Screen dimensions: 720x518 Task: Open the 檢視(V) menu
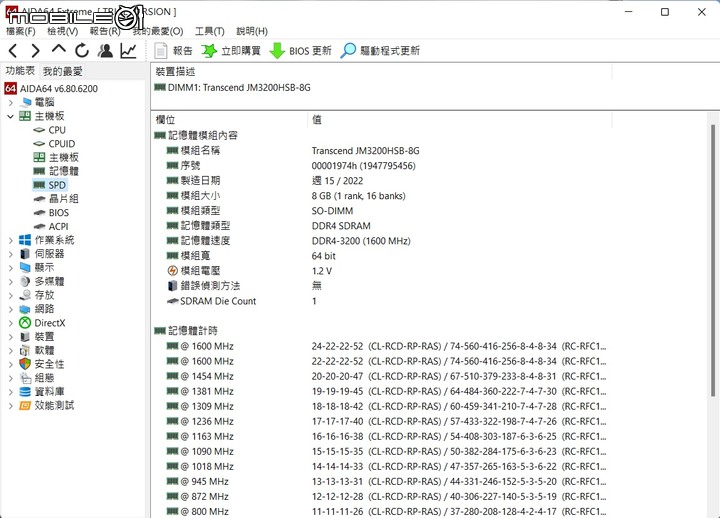click(x=63, y=31)
